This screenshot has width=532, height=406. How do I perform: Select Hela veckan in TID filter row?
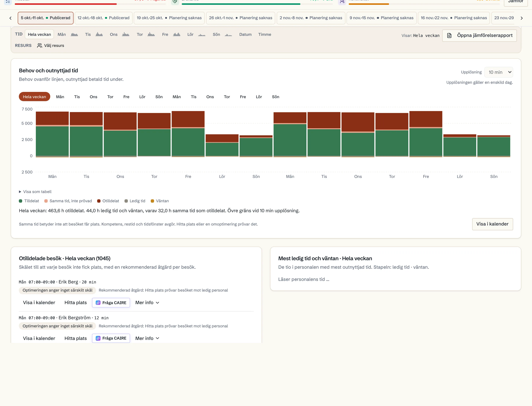[x=39, y=34]
